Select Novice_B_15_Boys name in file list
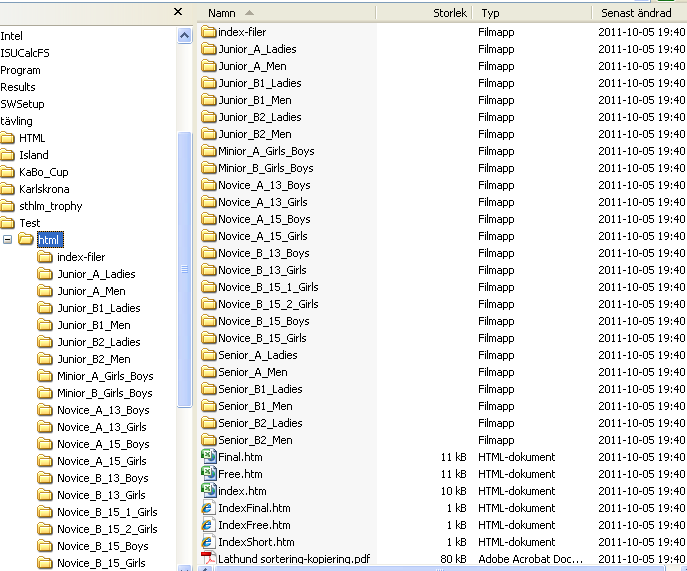The image size is (687, 571). (x=264, y=321)
